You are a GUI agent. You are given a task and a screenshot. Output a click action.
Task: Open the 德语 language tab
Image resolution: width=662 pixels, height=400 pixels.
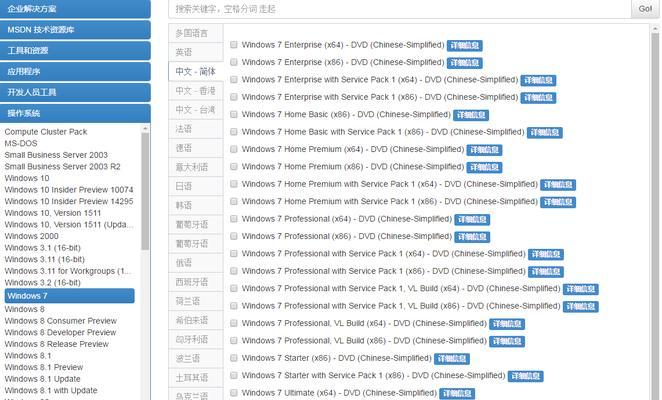point(195,148)
